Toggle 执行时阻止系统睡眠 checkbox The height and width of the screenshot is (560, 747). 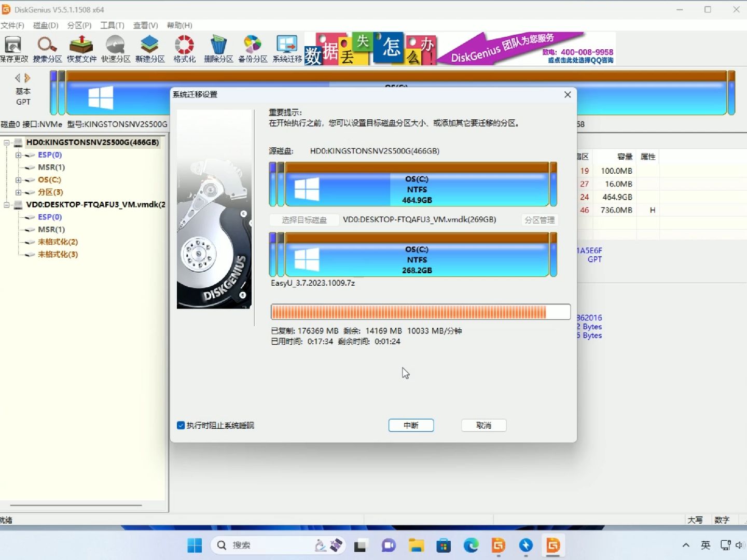point(181,425)
